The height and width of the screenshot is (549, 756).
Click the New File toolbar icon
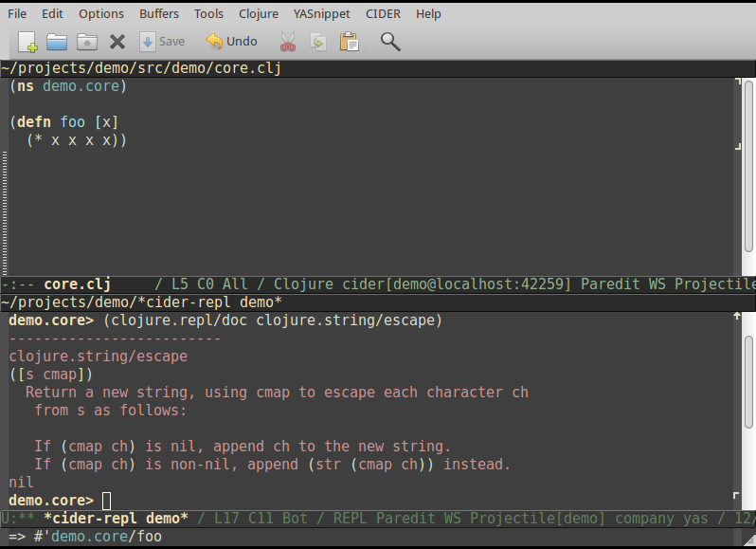[x=27, y=42]
